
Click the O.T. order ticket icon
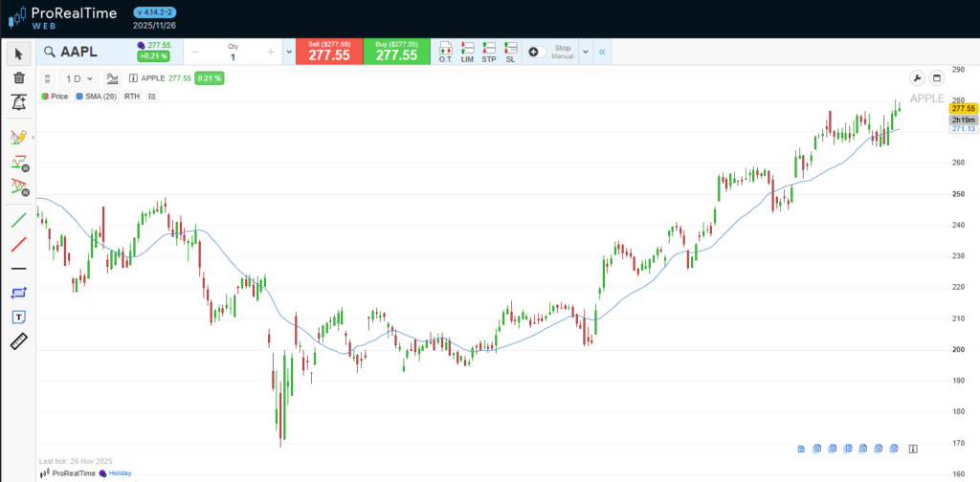(x=446, y=52)
